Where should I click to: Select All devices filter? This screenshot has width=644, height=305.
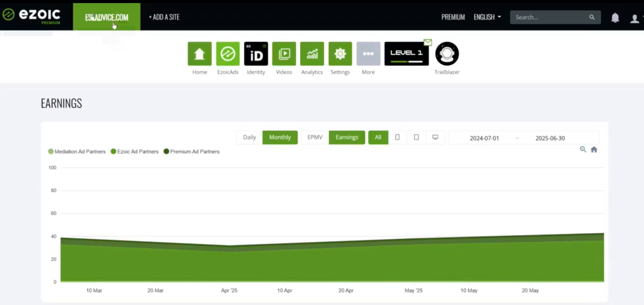378,137
